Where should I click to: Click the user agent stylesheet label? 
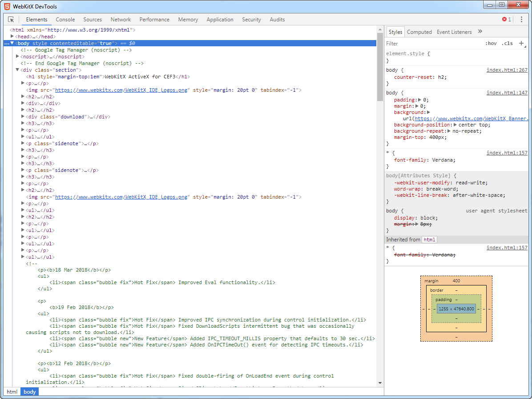click(496, 211)
